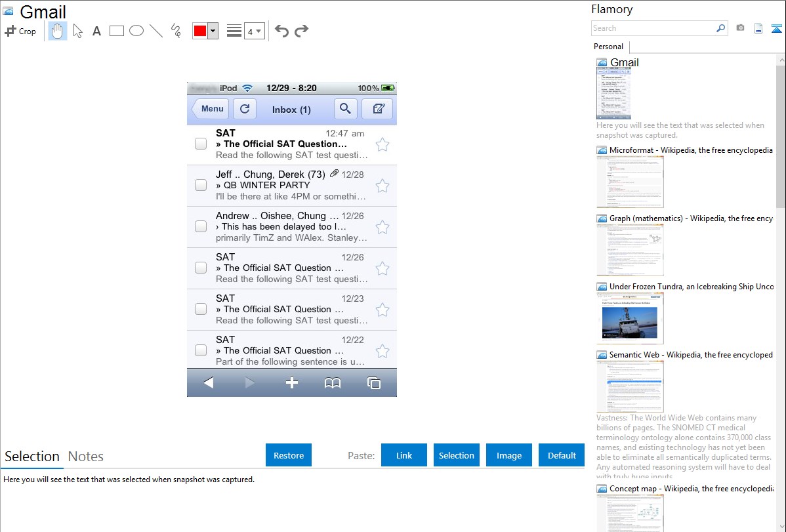786x532 pixels.
Task: Star the SAT 12/22 email
Action: point(383,350)
